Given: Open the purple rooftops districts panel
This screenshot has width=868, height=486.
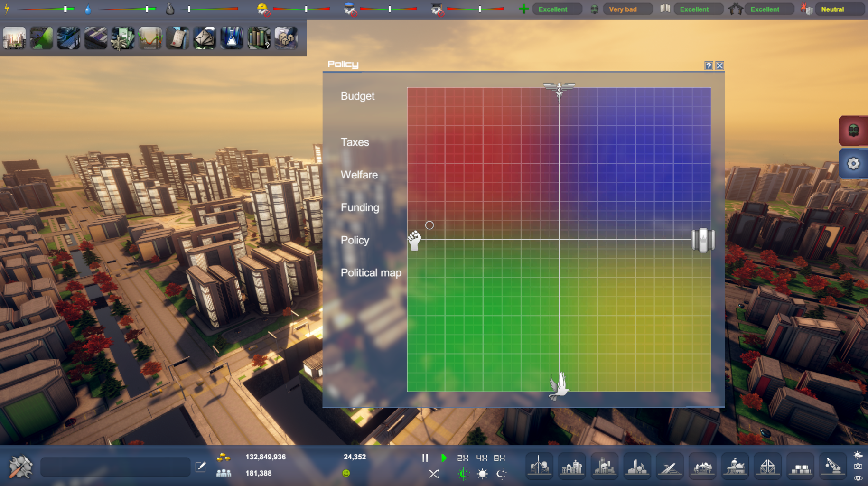Looking at the screenshot, I should (95, 38).
